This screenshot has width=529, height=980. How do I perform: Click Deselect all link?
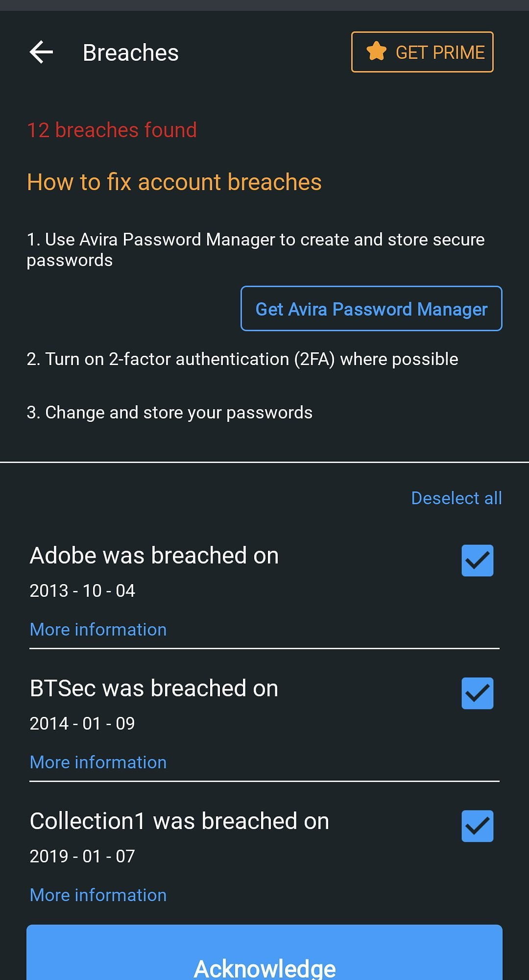(456, 498)
